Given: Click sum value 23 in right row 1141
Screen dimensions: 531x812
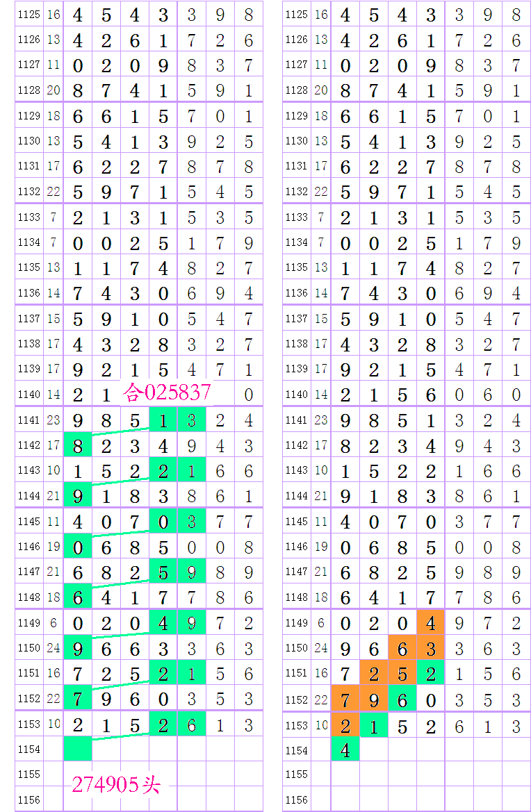Looking at the screenshot, I should pos(321,420).
